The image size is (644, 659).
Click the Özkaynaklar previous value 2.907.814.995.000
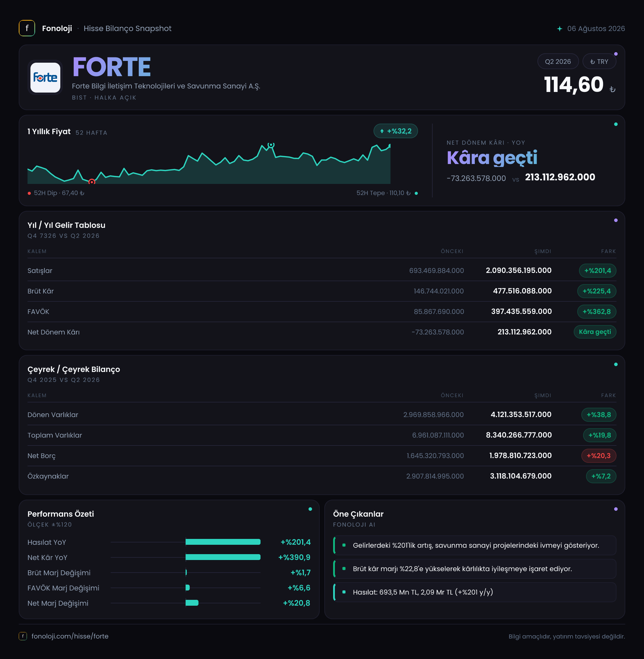[435, 476]
